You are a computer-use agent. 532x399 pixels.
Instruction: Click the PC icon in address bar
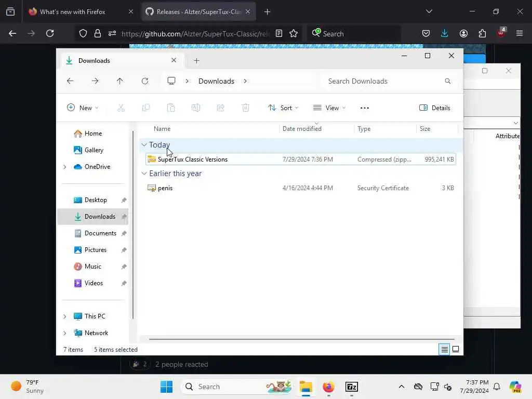tap(171, 81)
